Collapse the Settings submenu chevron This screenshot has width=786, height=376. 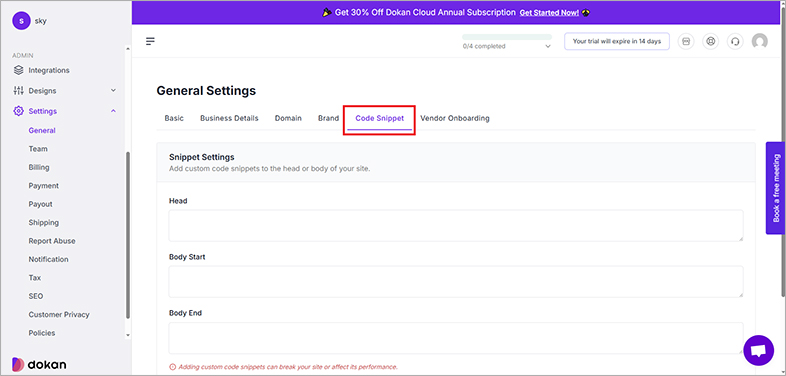(113, 111)
